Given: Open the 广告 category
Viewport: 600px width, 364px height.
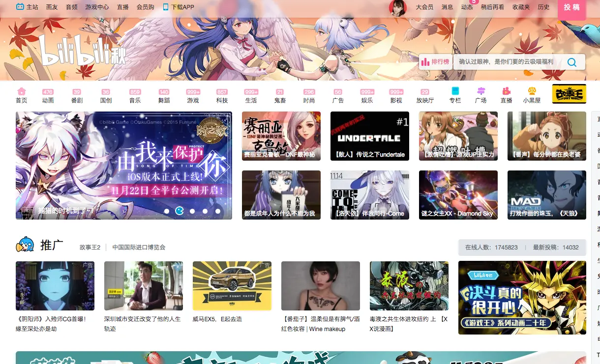Looking at the screenshot, I should [338, 96].
